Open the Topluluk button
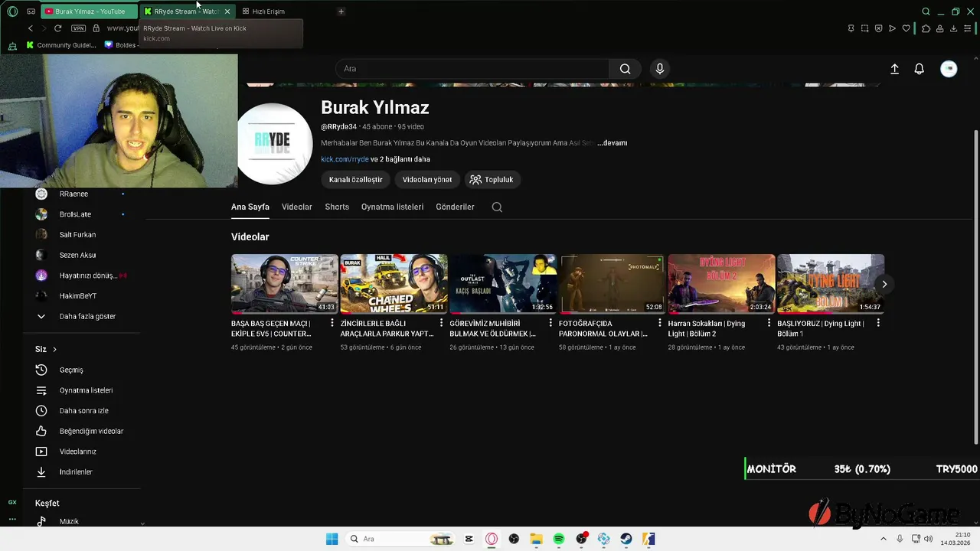 pyautogui.click(x=492, y=180)
